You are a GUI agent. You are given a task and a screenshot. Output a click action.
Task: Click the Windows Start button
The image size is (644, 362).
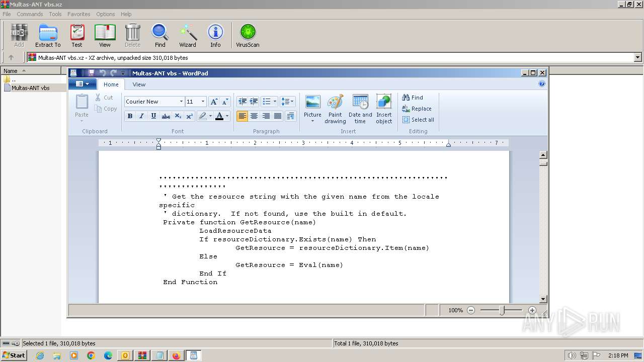pyautogui.click(x=14, y=355)
